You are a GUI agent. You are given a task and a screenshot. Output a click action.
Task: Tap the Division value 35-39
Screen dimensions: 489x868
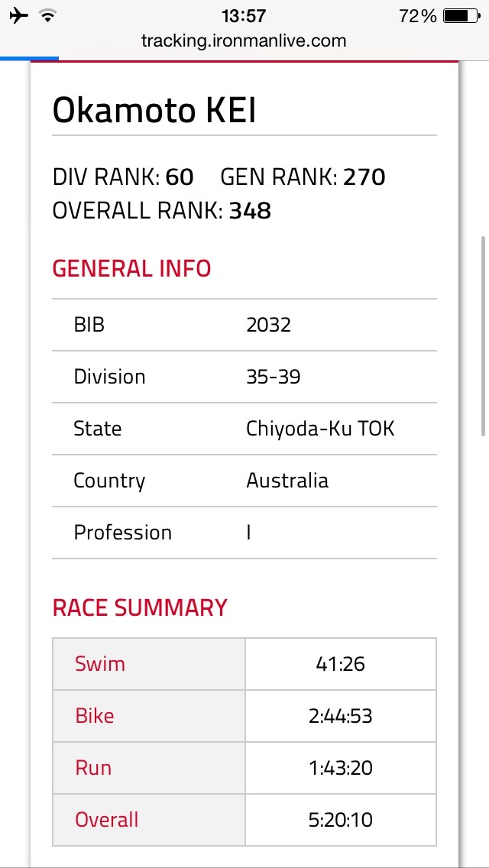pos(274,377)
